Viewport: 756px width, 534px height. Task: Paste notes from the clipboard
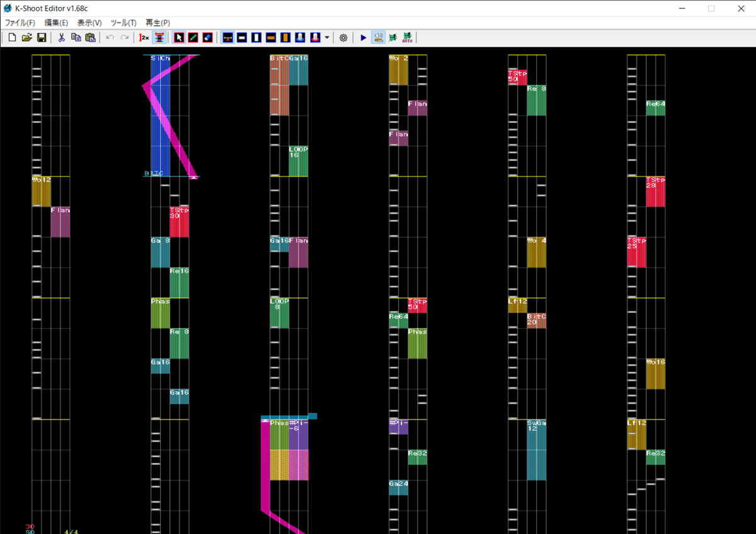91,38
